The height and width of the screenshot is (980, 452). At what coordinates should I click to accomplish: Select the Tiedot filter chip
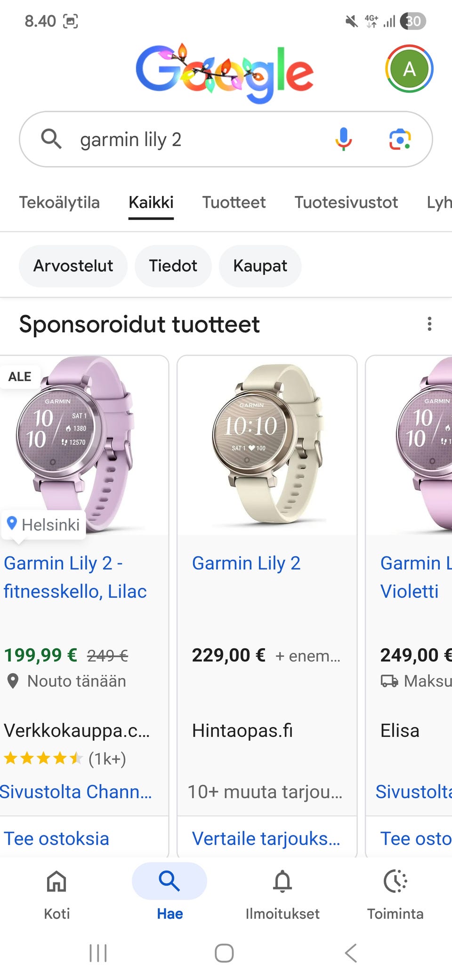point(173,266)
